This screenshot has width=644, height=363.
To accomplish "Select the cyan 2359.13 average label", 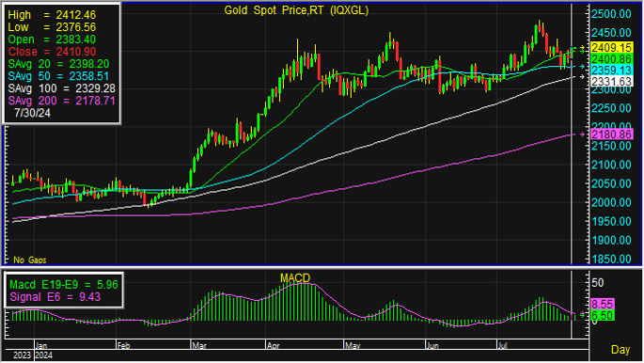I will (x=611, y=71).
